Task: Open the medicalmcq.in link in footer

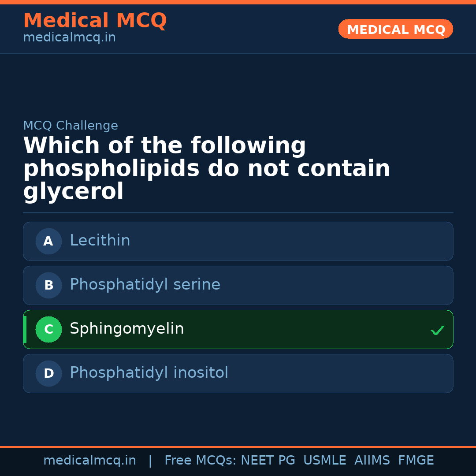Action: pos(89,461)
